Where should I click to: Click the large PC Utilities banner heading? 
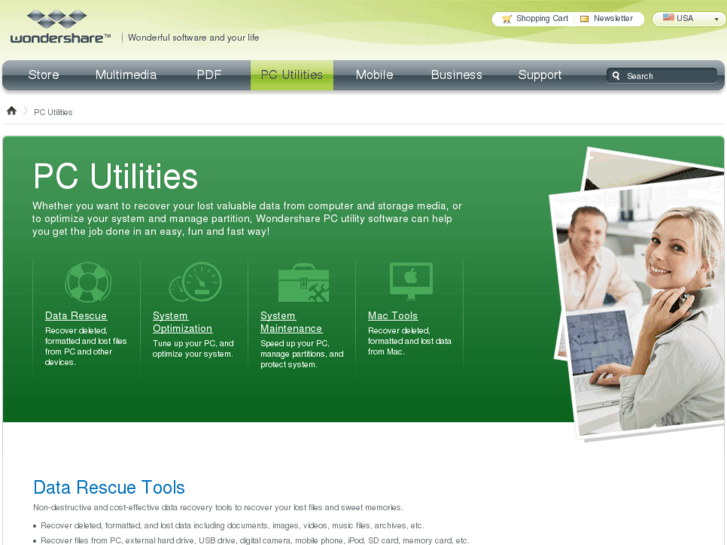tap(115, 177)
